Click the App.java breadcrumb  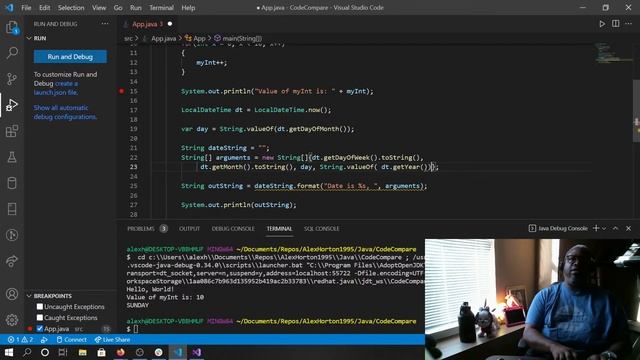coord(163,38)
